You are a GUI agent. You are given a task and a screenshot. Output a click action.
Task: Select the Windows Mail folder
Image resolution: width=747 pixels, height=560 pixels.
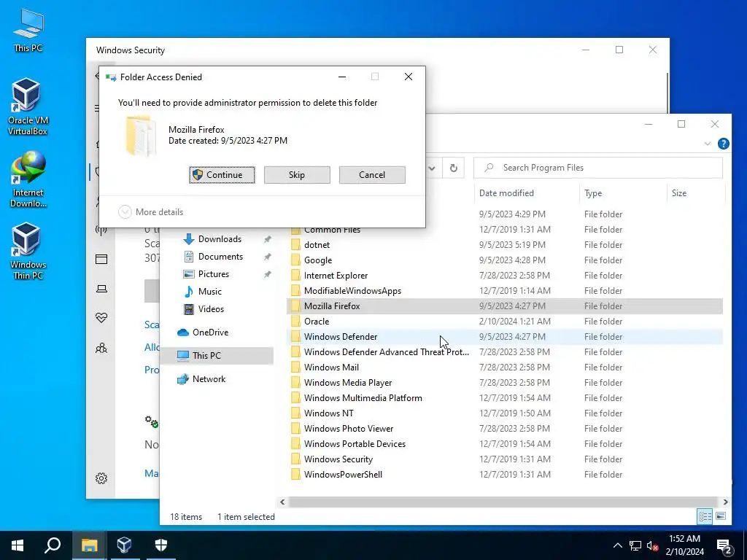[505, 367]
